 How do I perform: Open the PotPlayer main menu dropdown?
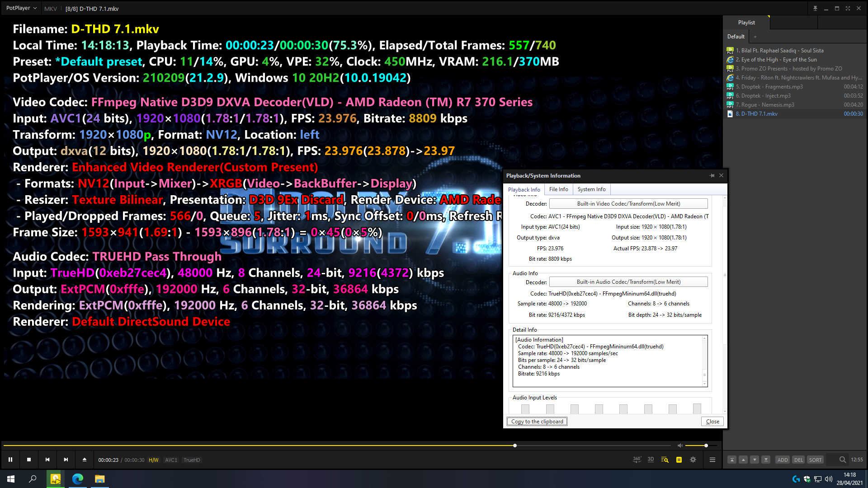[x=21, y=8]
